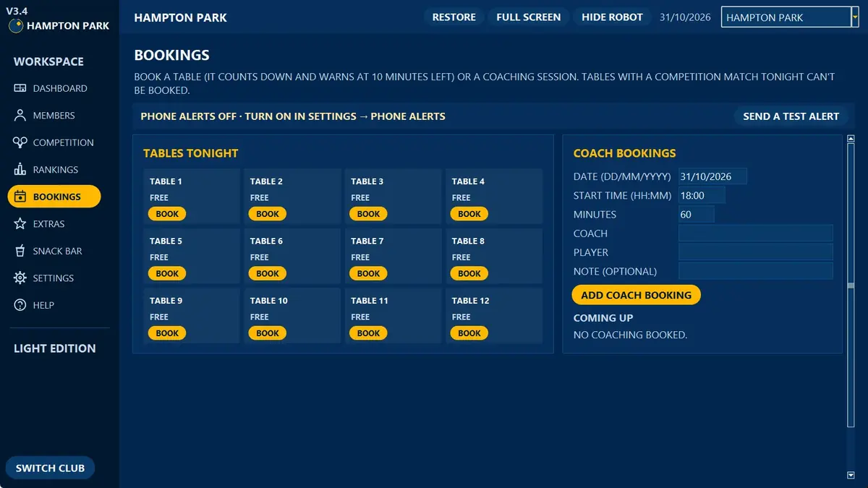868x488 pixels.
Task: Click the Rankings bar chart icon
Action: (20, 169)
